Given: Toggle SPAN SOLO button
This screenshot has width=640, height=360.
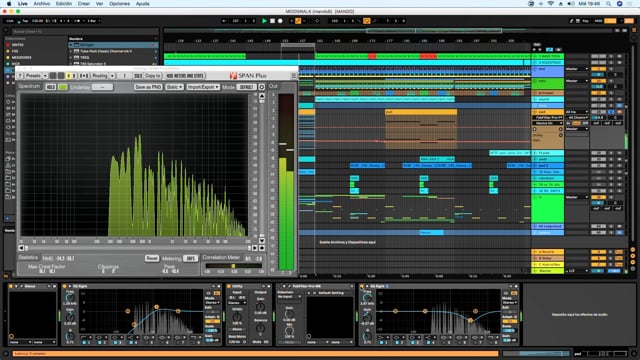Looking at the screenshot, I should coord(138,76).
